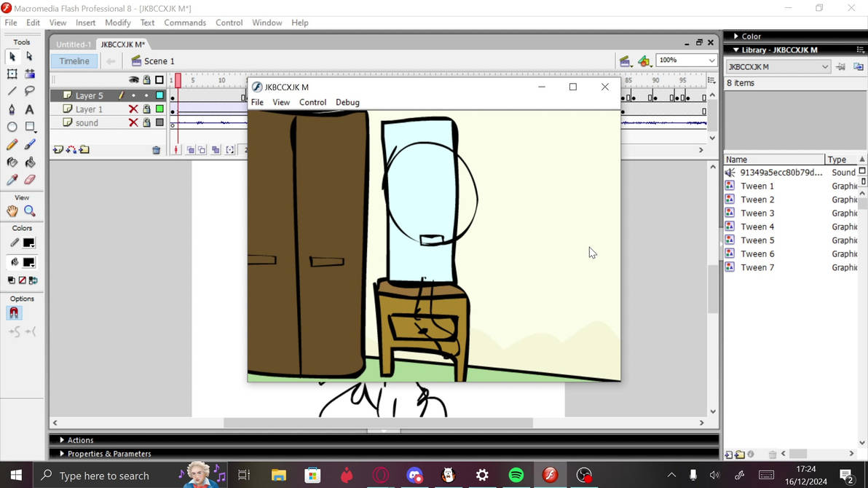Viewport: 868px width, 488px height.
Task: Unlock the sound layer padlock
Action: [146, 122]
